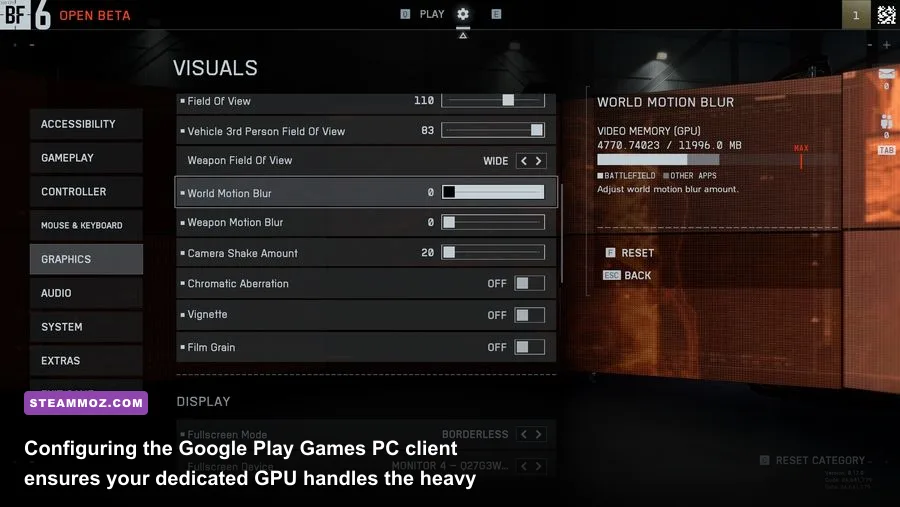Screen dimensions: 900x507
Task: Open the Extras settings category
Action: point(86,361)
